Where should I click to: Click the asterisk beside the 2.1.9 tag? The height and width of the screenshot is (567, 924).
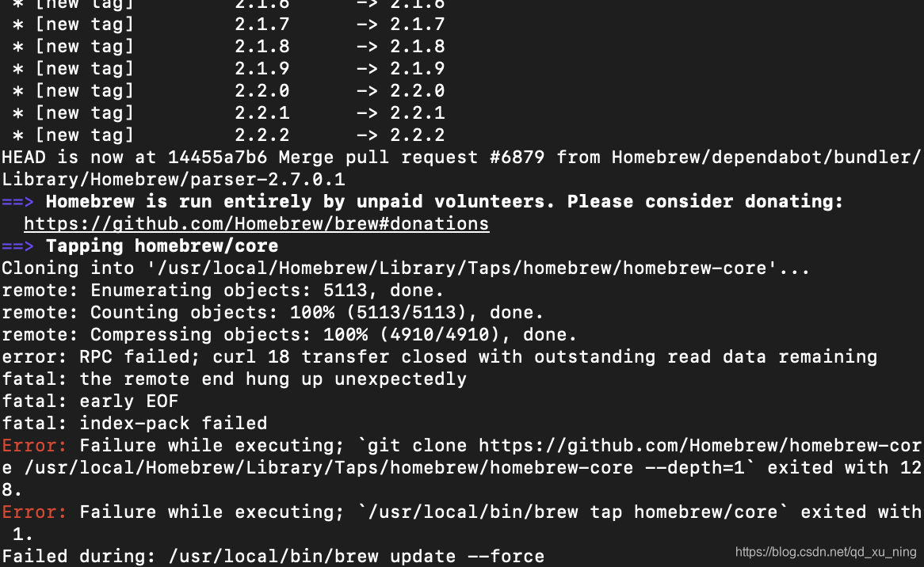click(18, 70)
